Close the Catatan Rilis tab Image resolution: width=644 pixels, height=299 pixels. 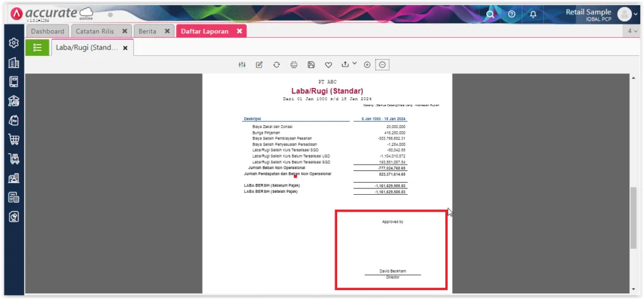point(125,31)
